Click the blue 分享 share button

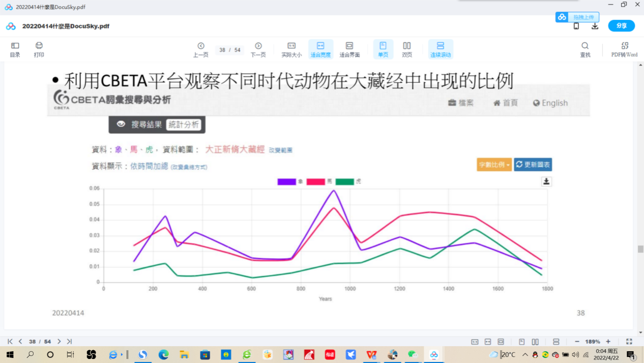(x=621, y=25)
